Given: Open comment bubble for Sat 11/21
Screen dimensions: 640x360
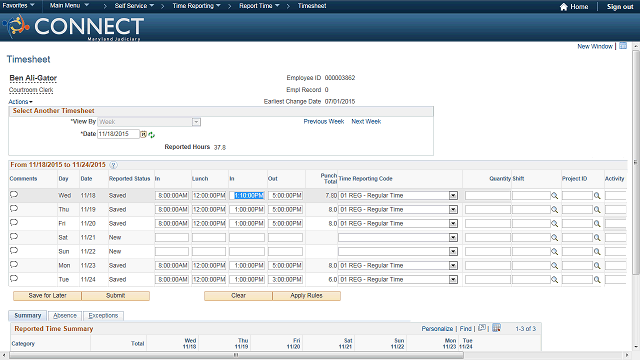Looking at the screenshot, I should click(14, 236).
